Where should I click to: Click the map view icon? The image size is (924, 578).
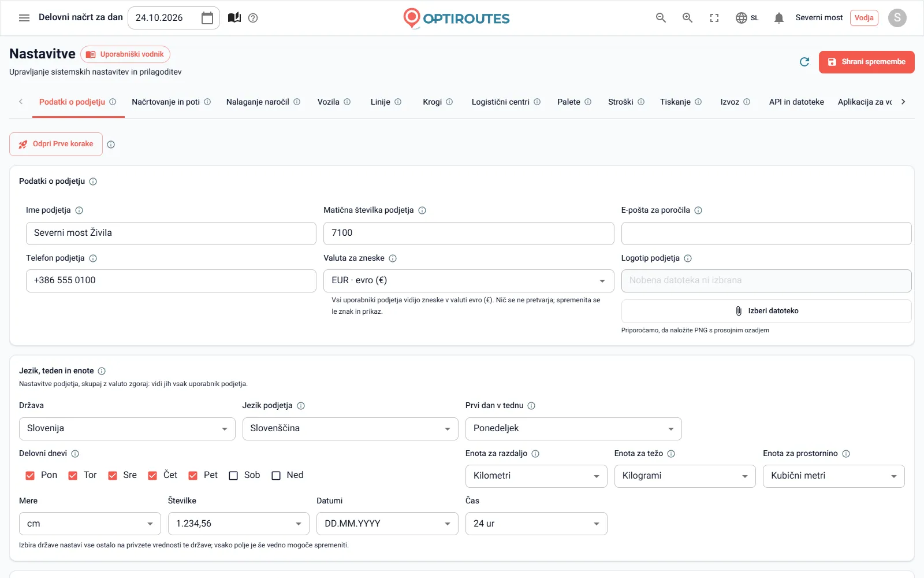point(234,18)
